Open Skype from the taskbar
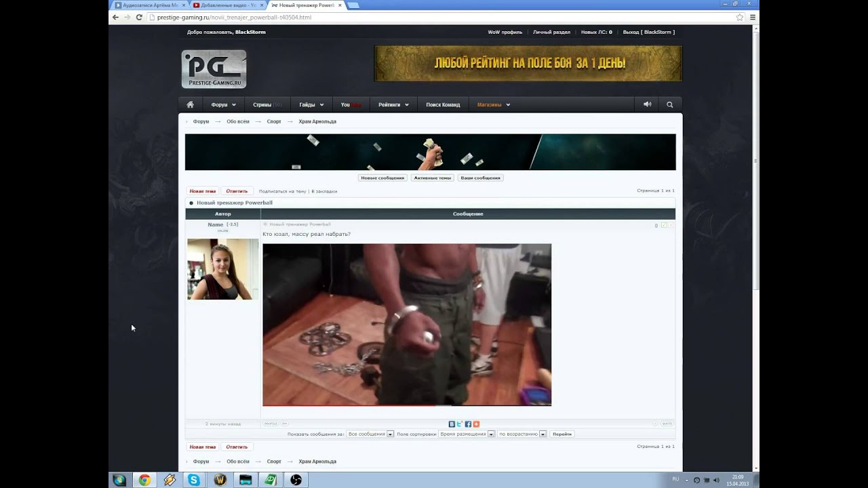The image size is (868, 488). [195, 480]
